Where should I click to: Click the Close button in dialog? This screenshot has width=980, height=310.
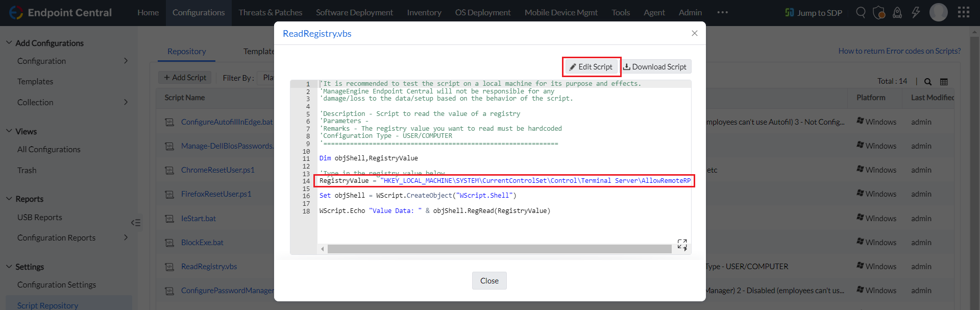pos(489,280)
